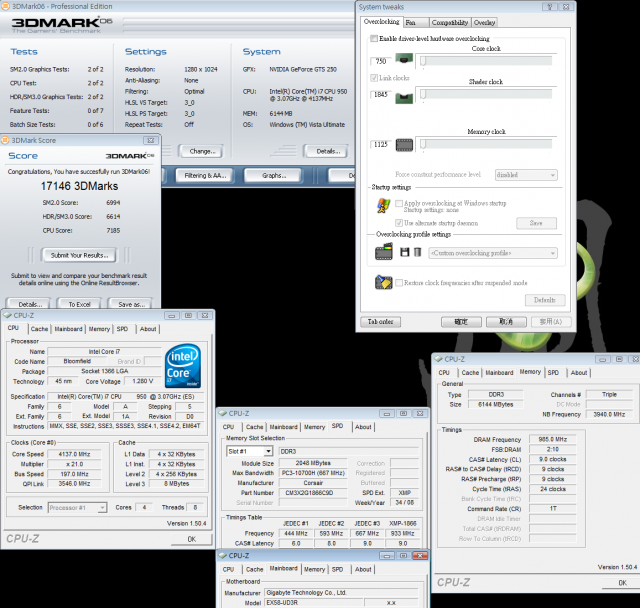
Task: Open Custom overclocking profile dropdown
Action: coord(493,253)
